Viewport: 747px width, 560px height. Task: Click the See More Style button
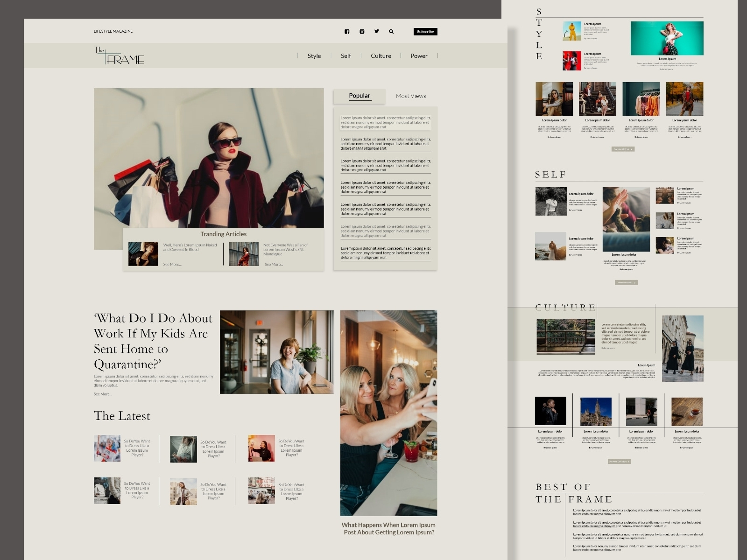point(622,148)
